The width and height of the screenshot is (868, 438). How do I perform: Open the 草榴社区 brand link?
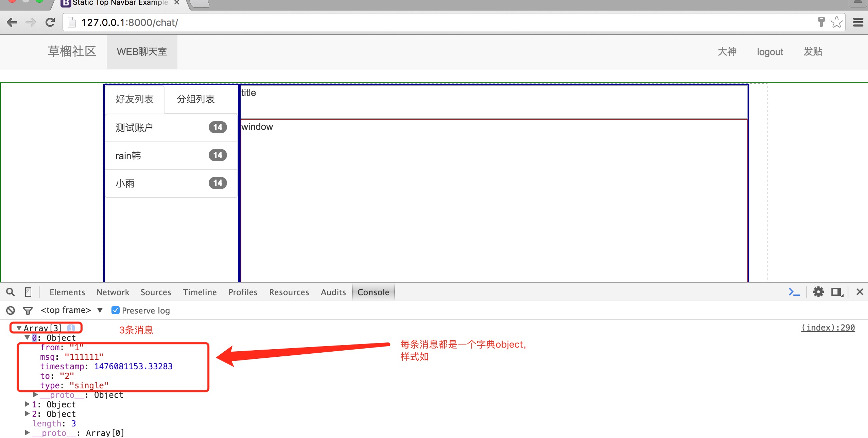(72, 51)
